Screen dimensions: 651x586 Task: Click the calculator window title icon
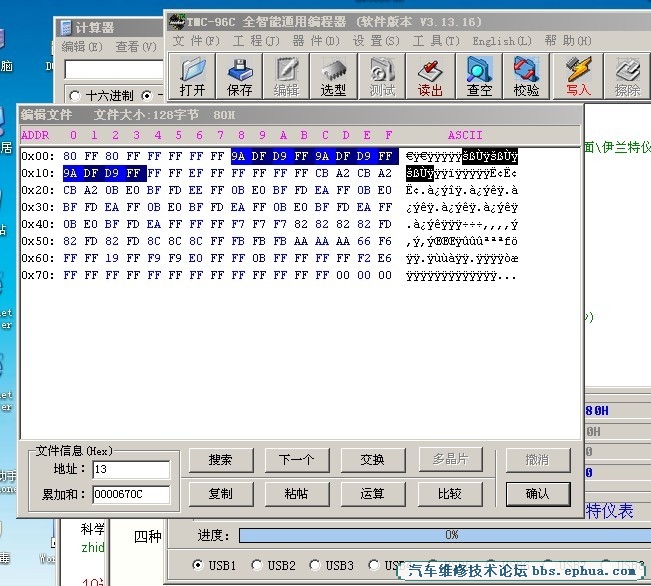point(66,28)
